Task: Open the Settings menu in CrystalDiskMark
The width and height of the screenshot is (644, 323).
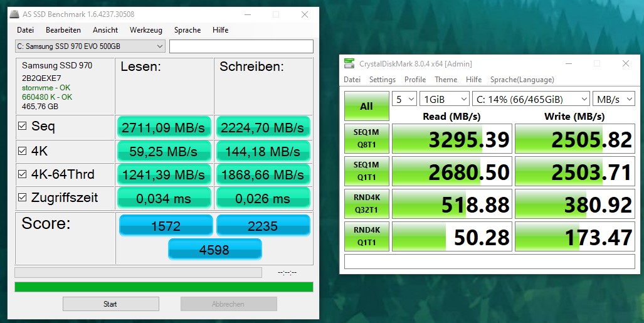Action: pos(383,79)
